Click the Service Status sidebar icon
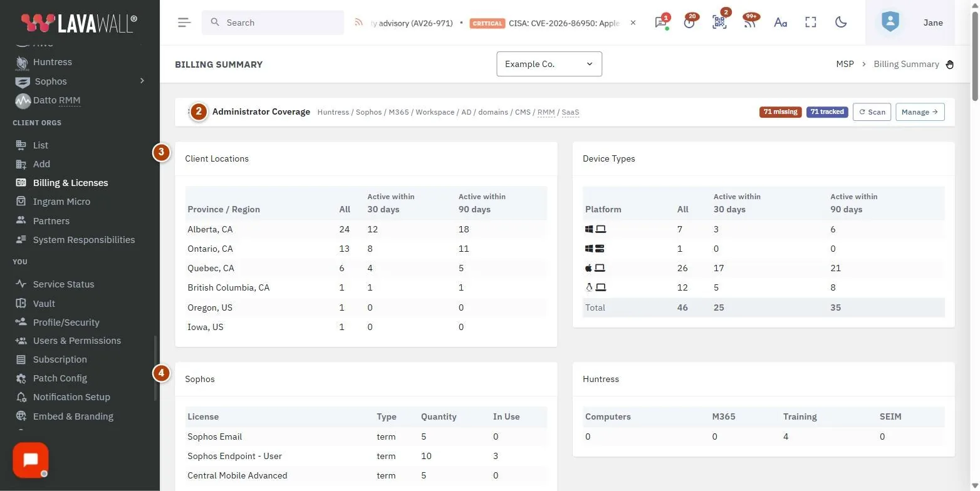Screen dimensions: 980x491 21,284
